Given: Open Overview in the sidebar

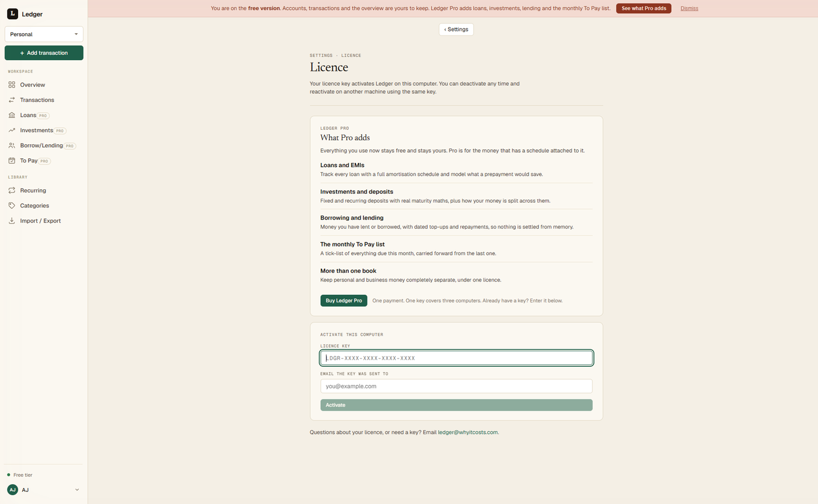Looking at the screenshot, I should point(44,85).
